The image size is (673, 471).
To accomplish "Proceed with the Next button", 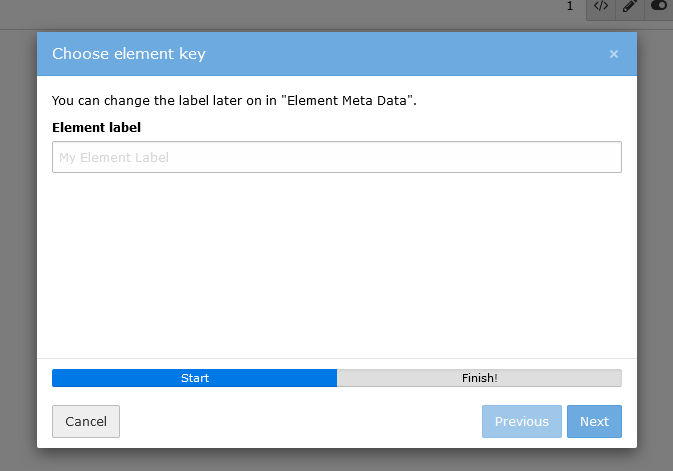I will 594,421.
